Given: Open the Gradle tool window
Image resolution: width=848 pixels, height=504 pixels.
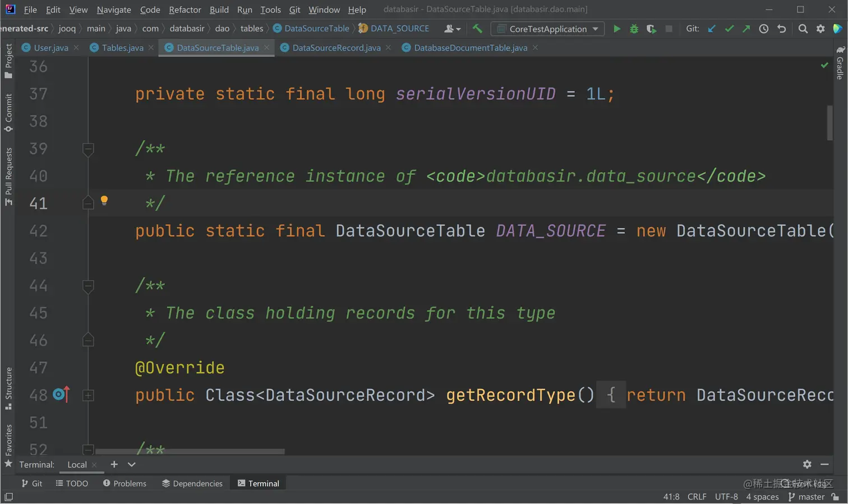Looking at the screenshot, I should [x=840, y=63].
